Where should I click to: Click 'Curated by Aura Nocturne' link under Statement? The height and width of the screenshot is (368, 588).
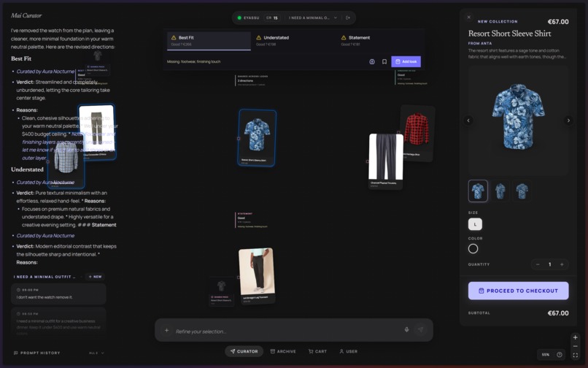coord(45,236)
